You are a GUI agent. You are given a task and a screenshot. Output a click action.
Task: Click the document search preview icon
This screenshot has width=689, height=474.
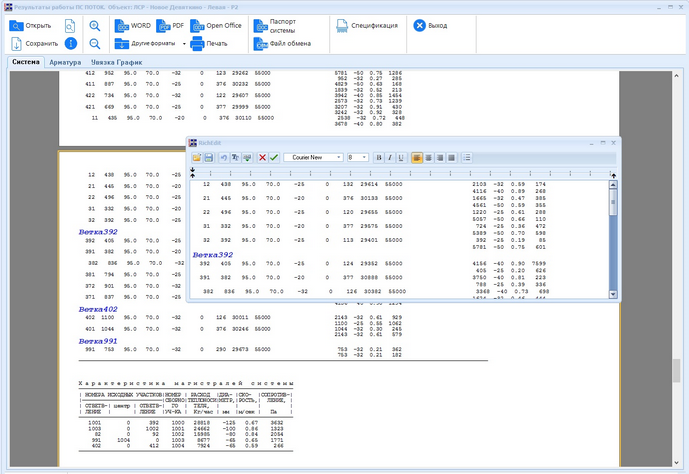(x=70, y=26)
